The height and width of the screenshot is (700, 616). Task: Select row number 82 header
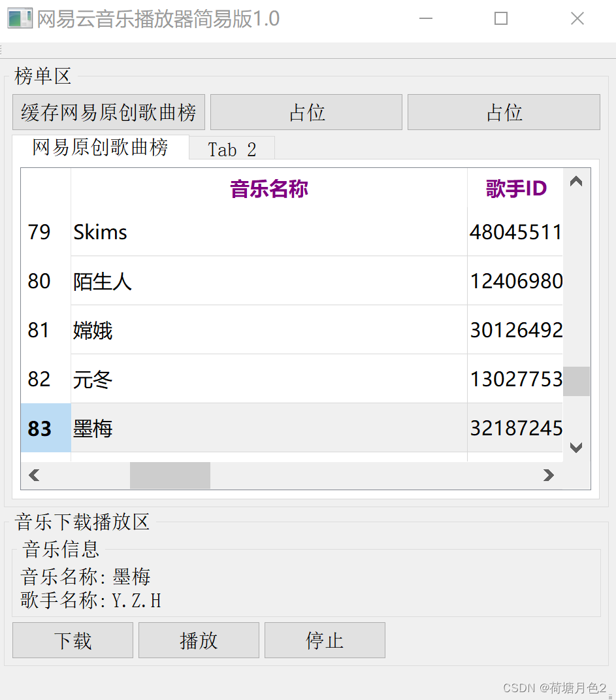pyautogui.click(x=46, y=379)
